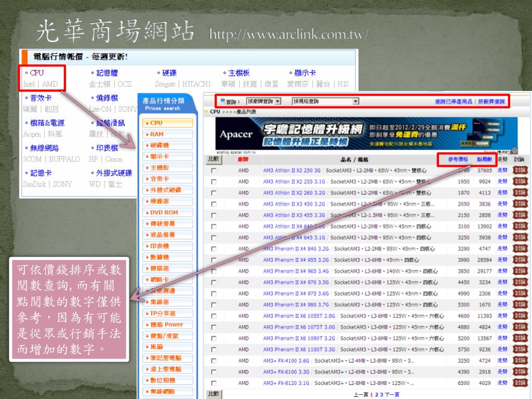Check the Athlon II X3 450 3.2G row box

point(214,204)
